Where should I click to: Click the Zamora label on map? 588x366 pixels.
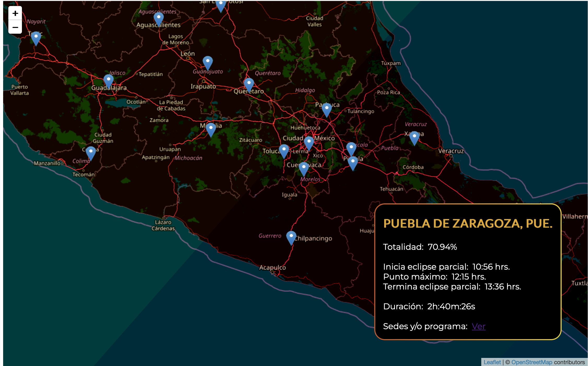click(159, 120)
